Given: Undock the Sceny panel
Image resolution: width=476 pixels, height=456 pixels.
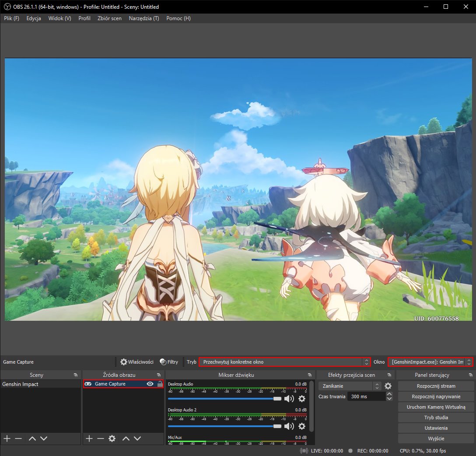Looking at the screenshot, I should point(76,375).
